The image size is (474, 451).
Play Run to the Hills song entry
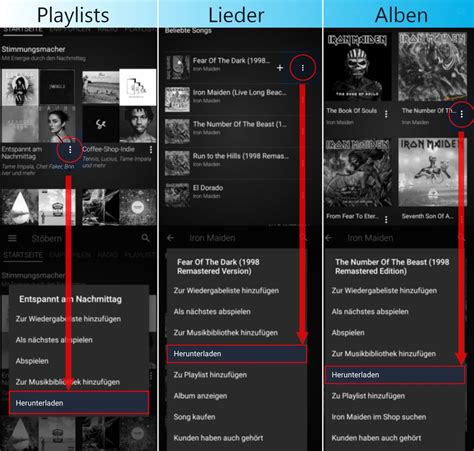pyautogui.click(x=236, y=163)
